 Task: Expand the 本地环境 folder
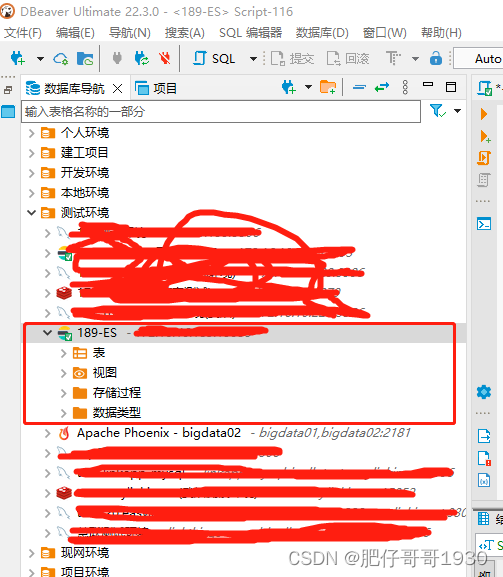pos(32,193)
